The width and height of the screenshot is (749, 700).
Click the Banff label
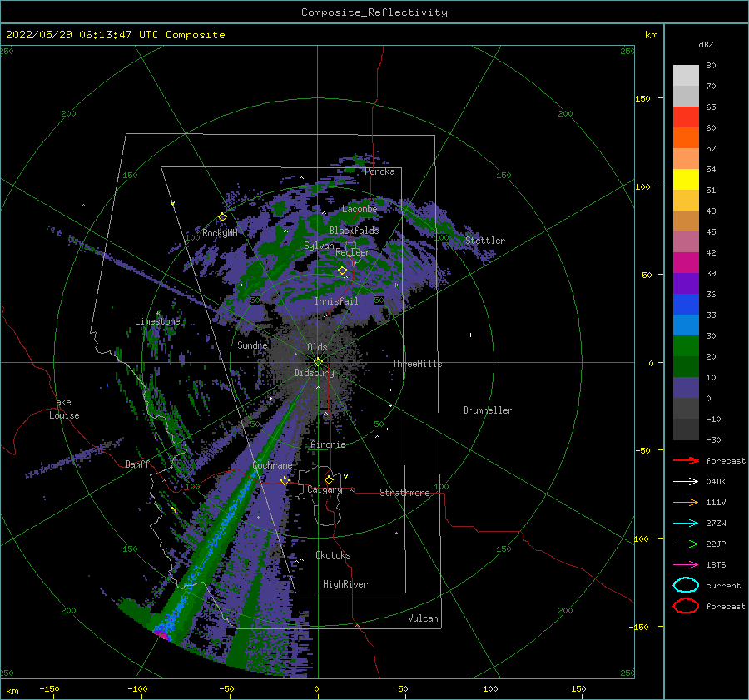(x=137, y=464)
